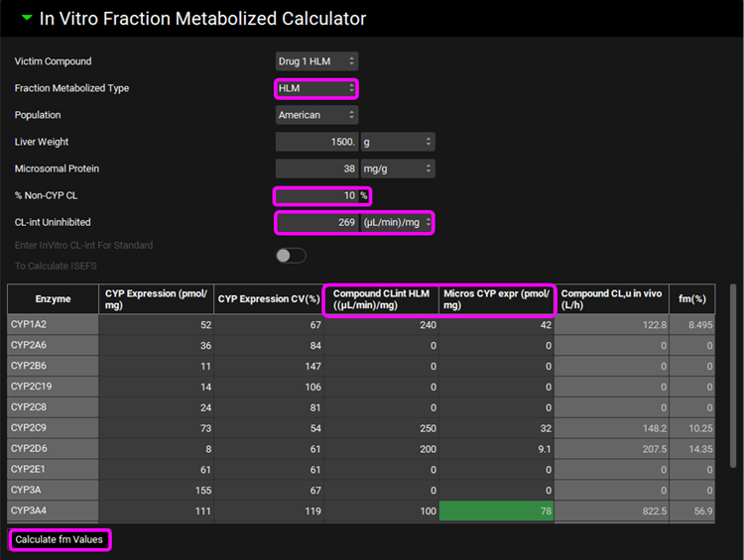Change the Liver Weight unit selector
744x560 pixels.
click(397, 142)
